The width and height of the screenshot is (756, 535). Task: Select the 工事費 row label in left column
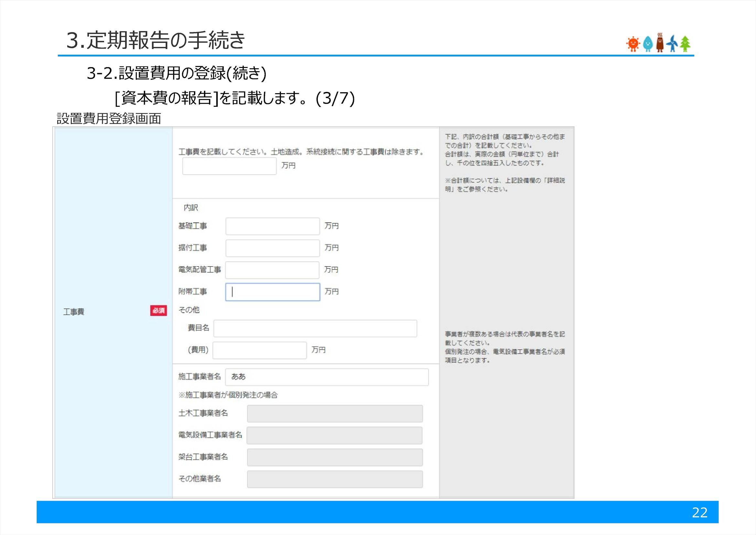[x=73, y=312]
